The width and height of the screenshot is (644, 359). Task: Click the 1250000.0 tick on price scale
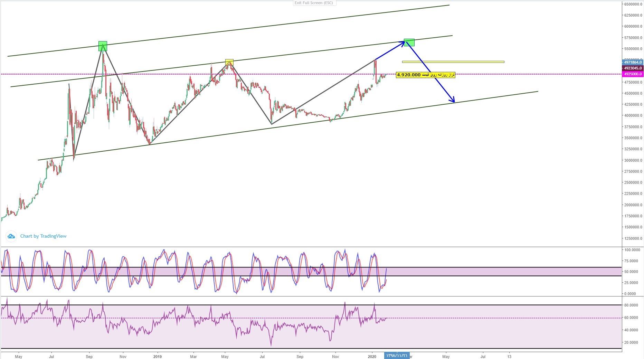(x=633, y=238)
